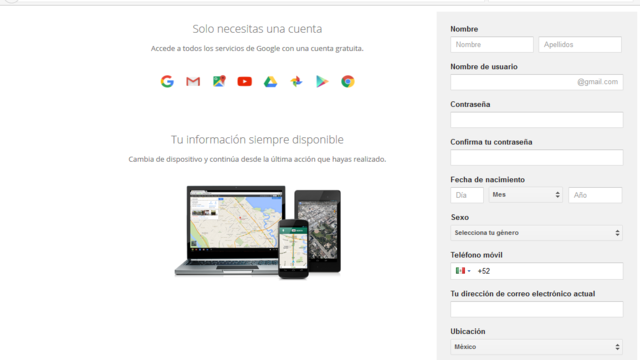Click the Año birth year field

tap(595, 195)
